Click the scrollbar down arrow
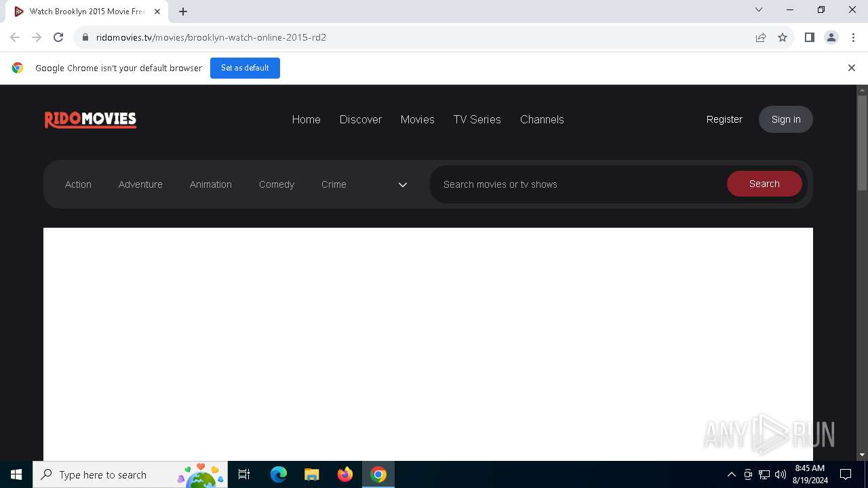This screenshot has width=868, height=488. (x=863, y=455)
